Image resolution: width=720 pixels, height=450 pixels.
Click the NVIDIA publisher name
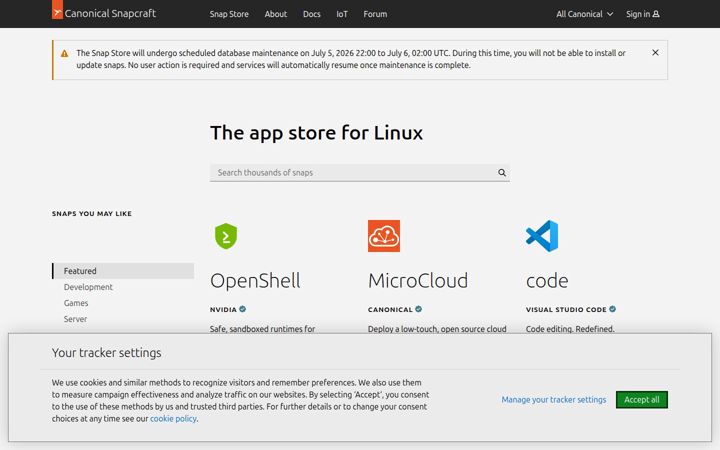coord(223,309)
